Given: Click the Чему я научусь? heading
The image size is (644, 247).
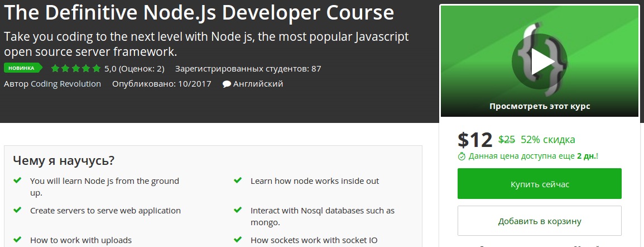Looking at the screenshot, I should coord(64,160).
